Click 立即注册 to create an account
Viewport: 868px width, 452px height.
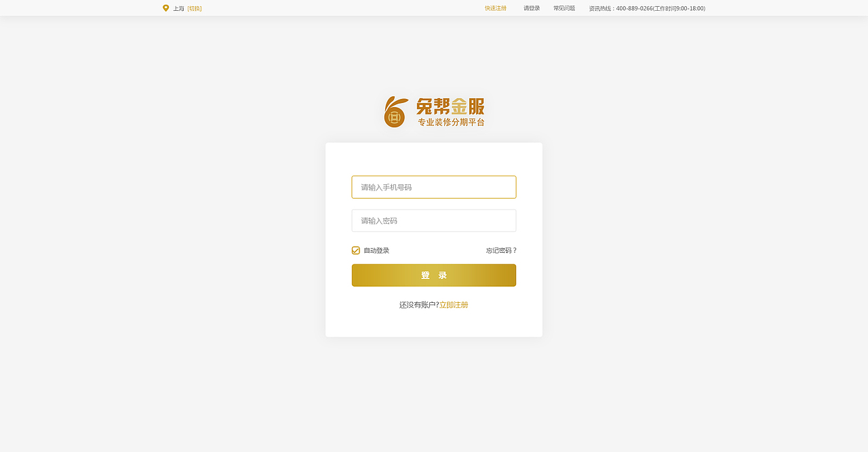tap(454, 304)
